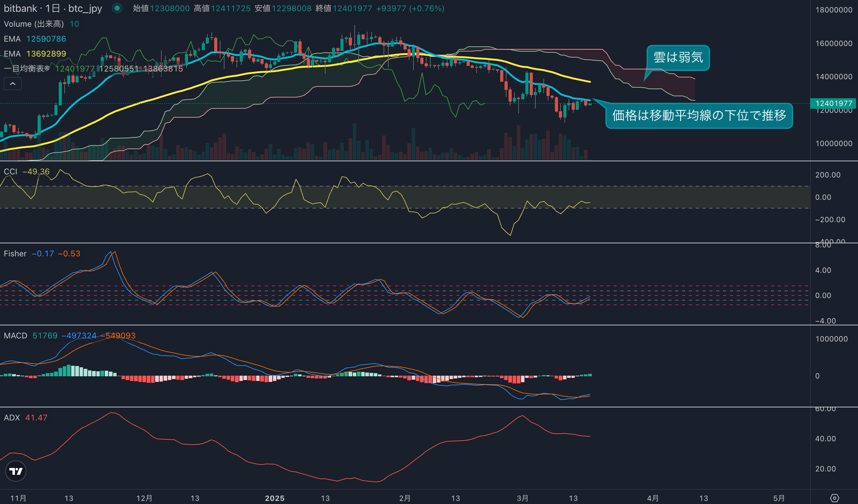Click the CCI indicator label
This screenshot has width=858, height=504.
[11, 172]
